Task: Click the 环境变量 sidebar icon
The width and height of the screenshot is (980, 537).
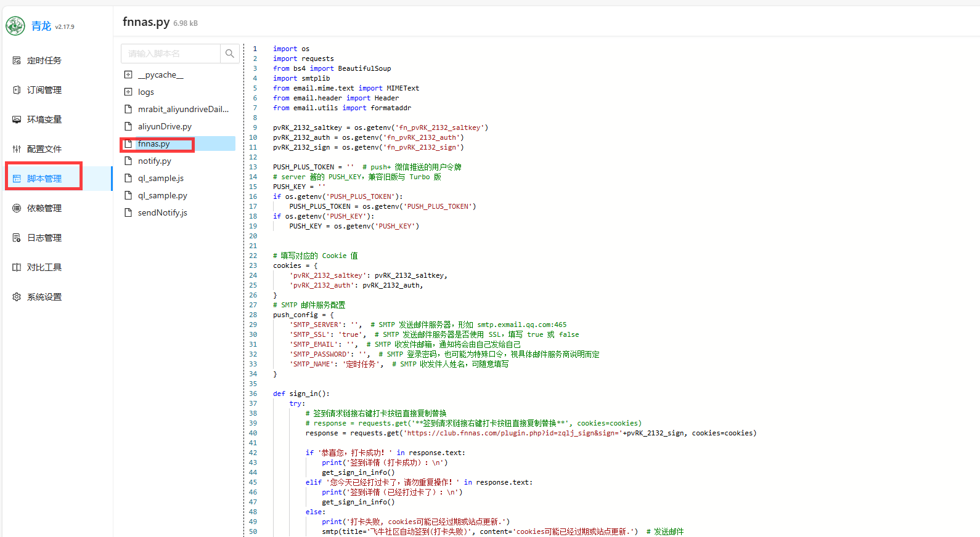Action: [17, 119]
